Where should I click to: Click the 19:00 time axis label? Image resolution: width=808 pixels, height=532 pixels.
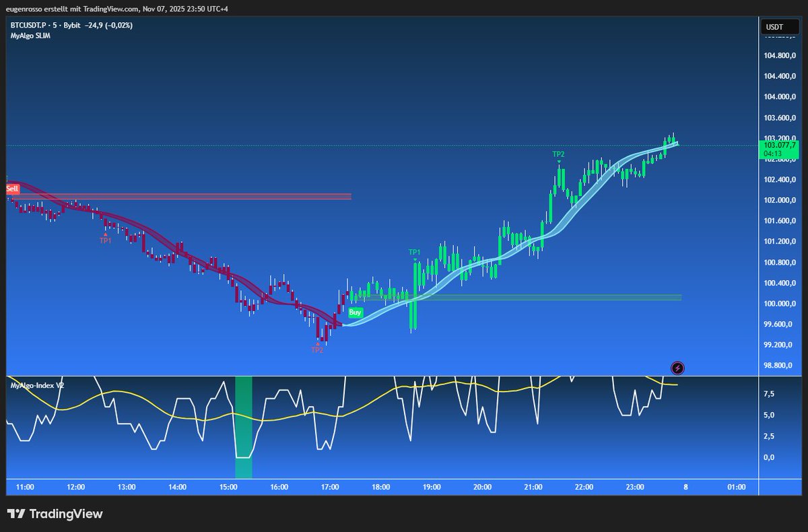click(432, 487)
